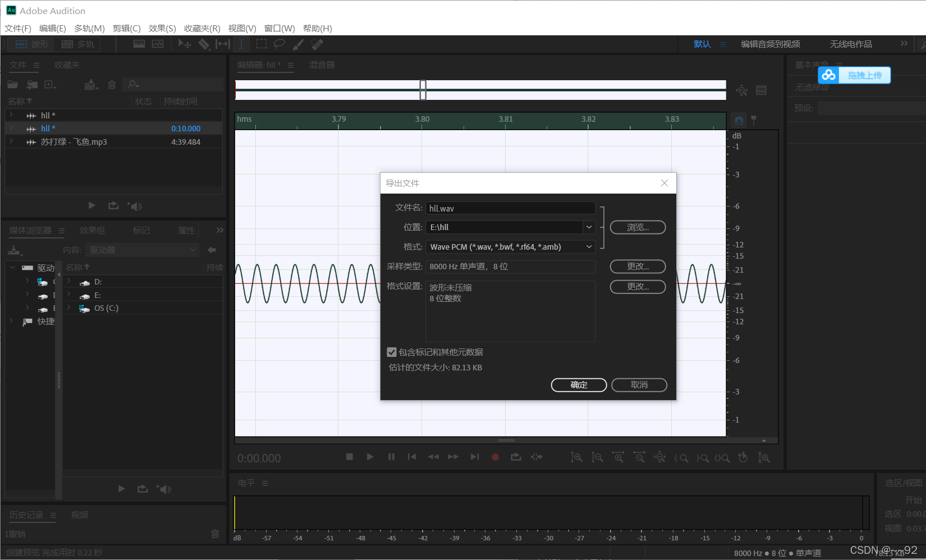Image resolution: width=926 pixels, height=560 pixels.
Task: Click Zoom Out Full icon
Action: tap(659, 457)
